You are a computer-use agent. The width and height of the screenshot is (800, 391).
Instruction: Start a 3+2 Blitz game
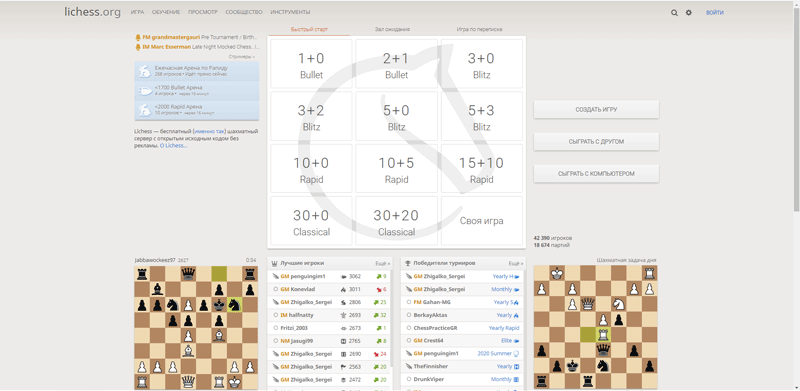point(311,116)
